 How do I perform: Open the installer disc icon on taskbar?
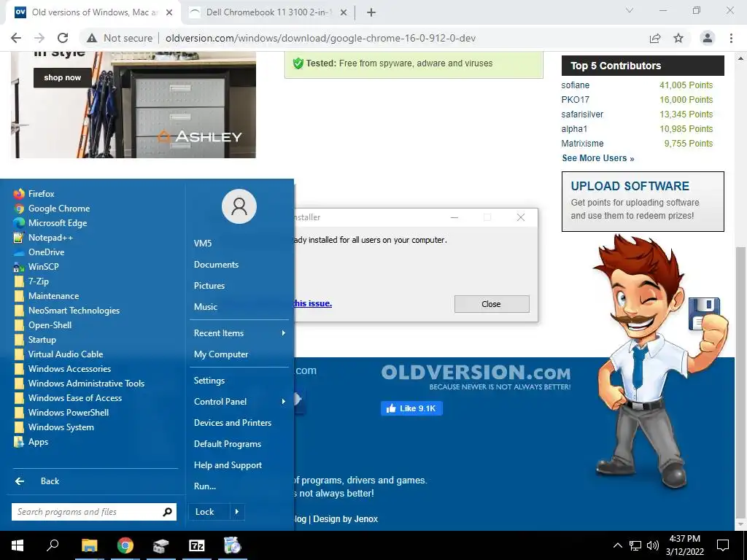pos(233,545)
